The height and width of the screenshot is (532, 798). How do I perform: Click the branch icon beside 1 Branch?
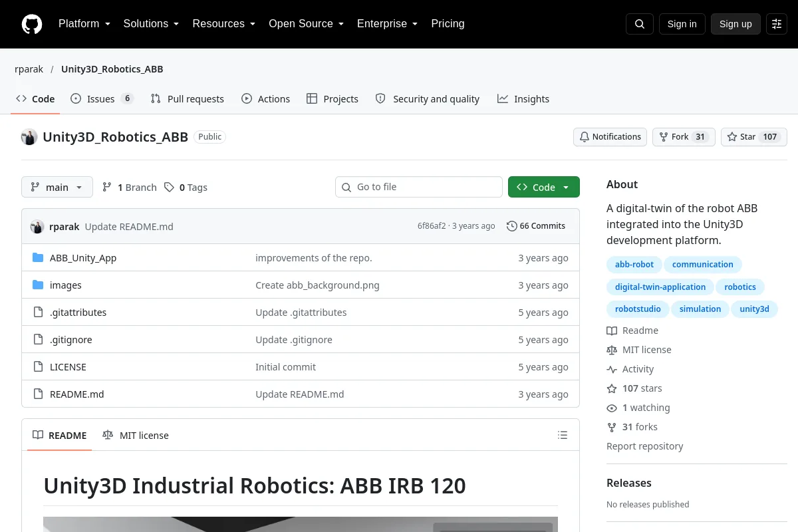(107, 188)
